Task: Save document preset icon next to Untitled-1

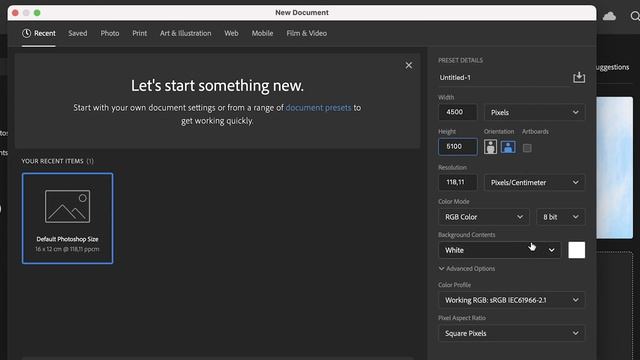Action: pos(579,78)
